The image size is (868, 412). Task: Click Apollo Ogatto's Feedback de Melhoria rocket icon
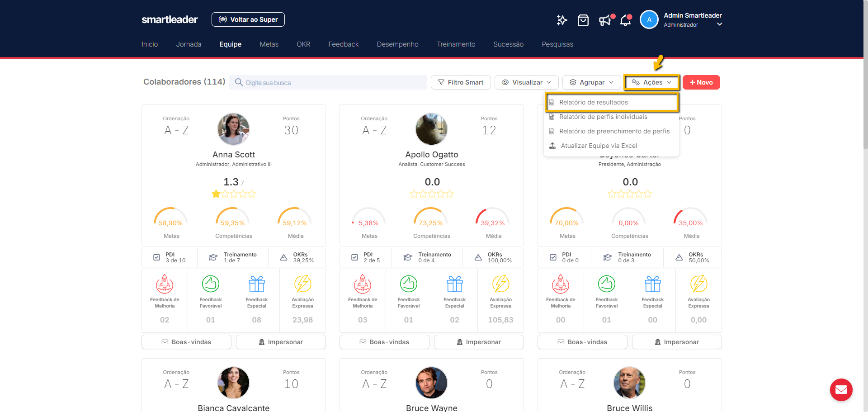[x=363, y=284]
